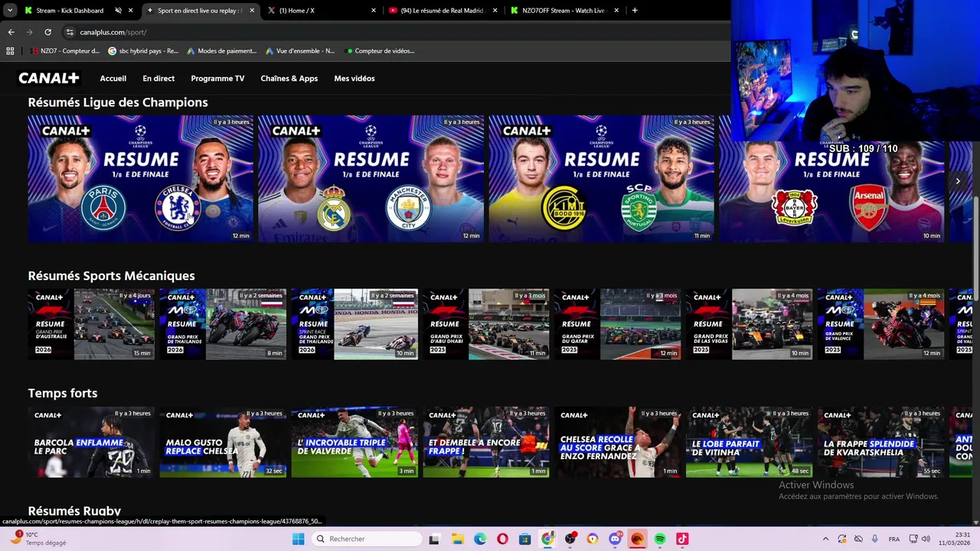Viewport: 980px width, 551px height.
Task: Play the incroyable triplé de Valverde clip
Action: (x=354, y=442)
